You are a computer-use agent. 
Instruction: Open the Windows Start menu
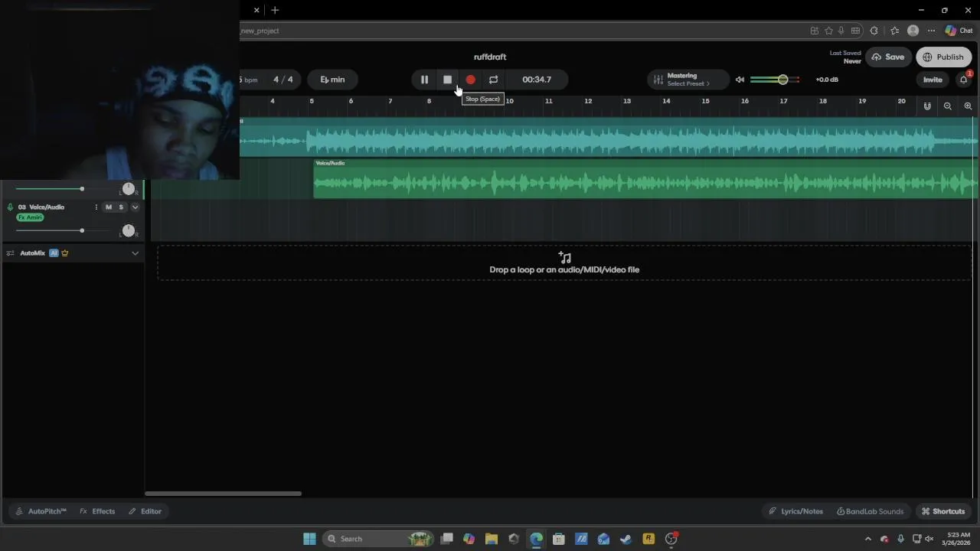pos(309,539)
